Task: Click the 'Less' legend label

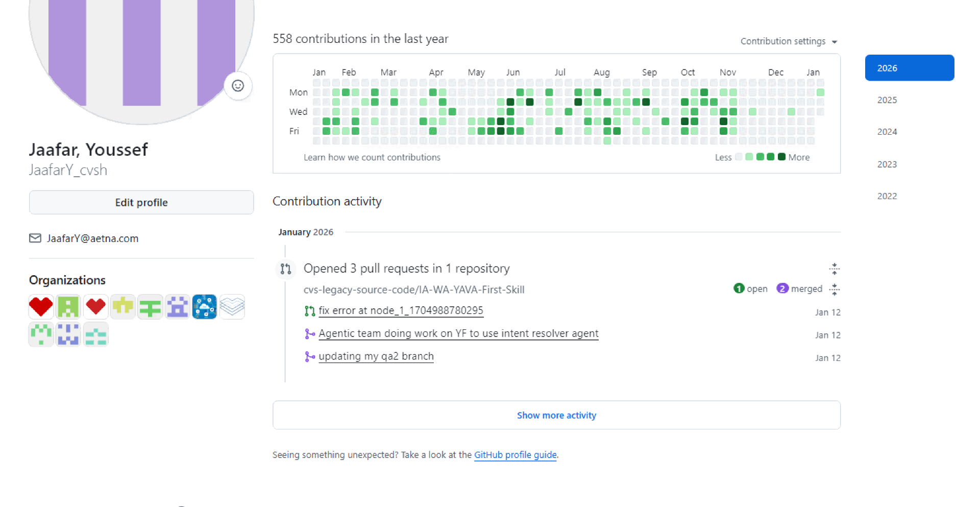Action: click(x=723, y=157)
